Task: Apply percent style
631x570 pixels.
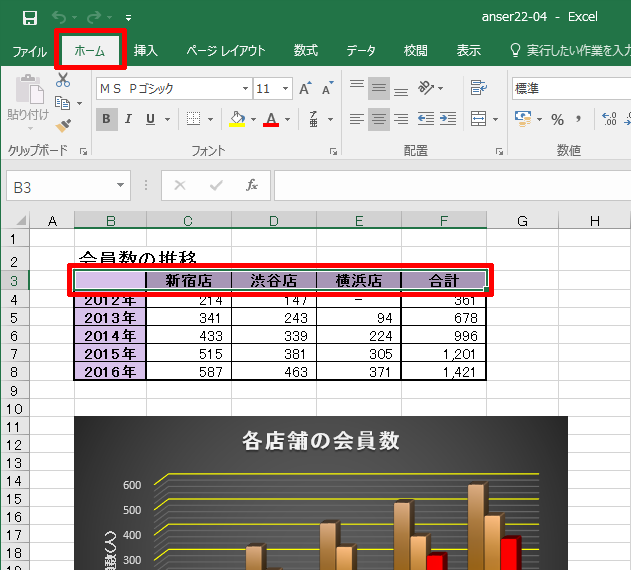Action: (558, 120)
